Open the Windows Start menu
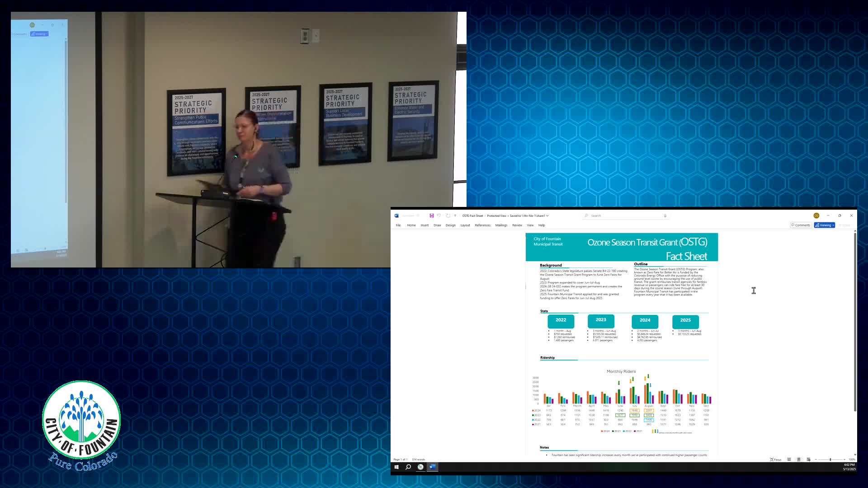This screenshot has height=488, width=868. [x=396, y=467]
